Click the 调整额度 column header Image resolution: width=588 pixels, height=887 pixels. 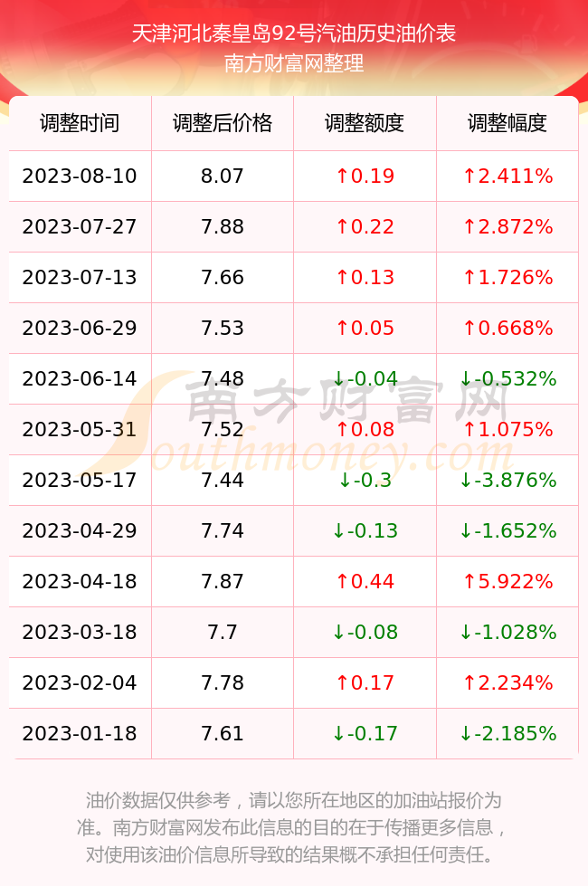[x=365, y=123]
